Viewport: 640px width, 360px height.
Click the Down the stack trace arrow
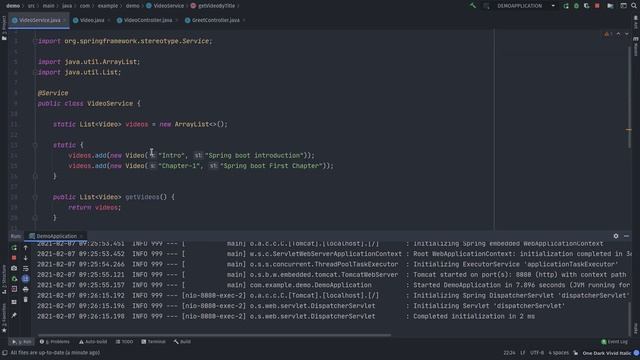click(25, 258)
